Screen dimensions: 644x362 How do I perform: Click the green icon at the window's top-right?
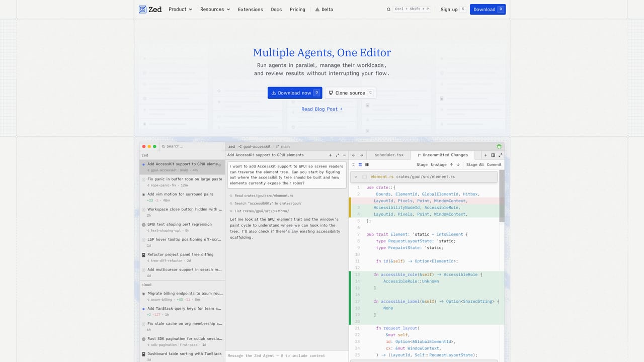499,146
